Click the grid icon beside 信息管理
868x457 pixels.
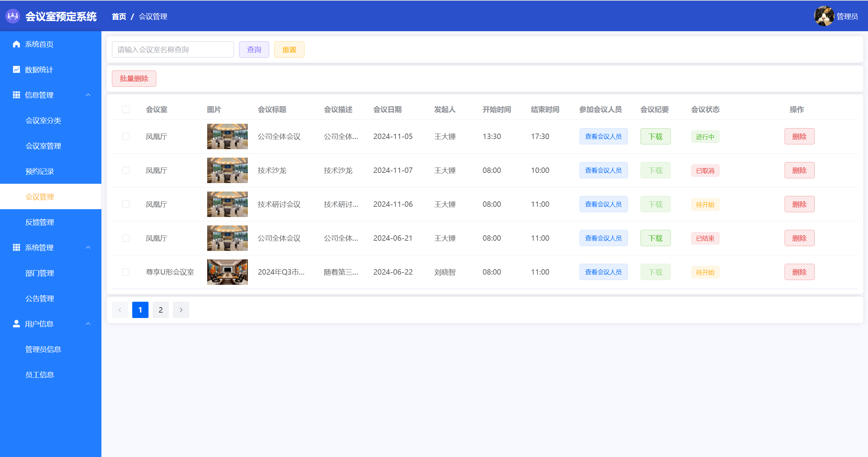point(16,95)
